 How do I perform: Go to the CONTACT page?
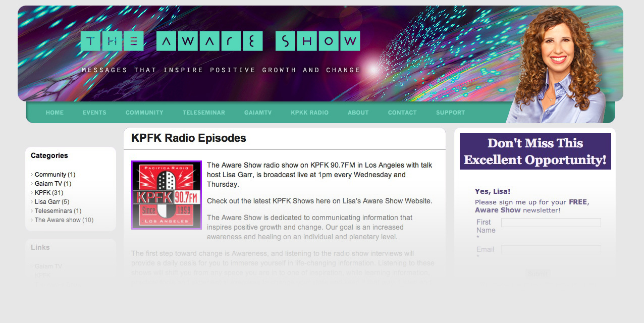pos(402,113)
